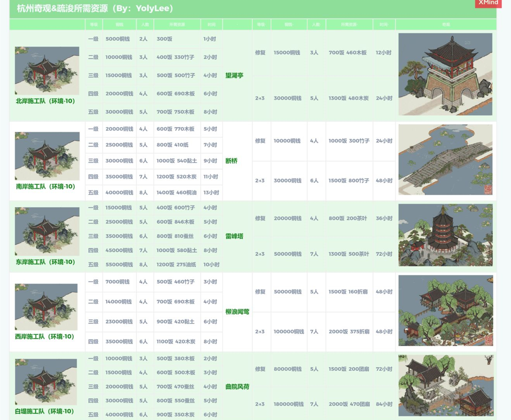The width and height of the screenshot is (511, 420).
Task: Click the XMind badge in the corner
Action: [488, 3]
